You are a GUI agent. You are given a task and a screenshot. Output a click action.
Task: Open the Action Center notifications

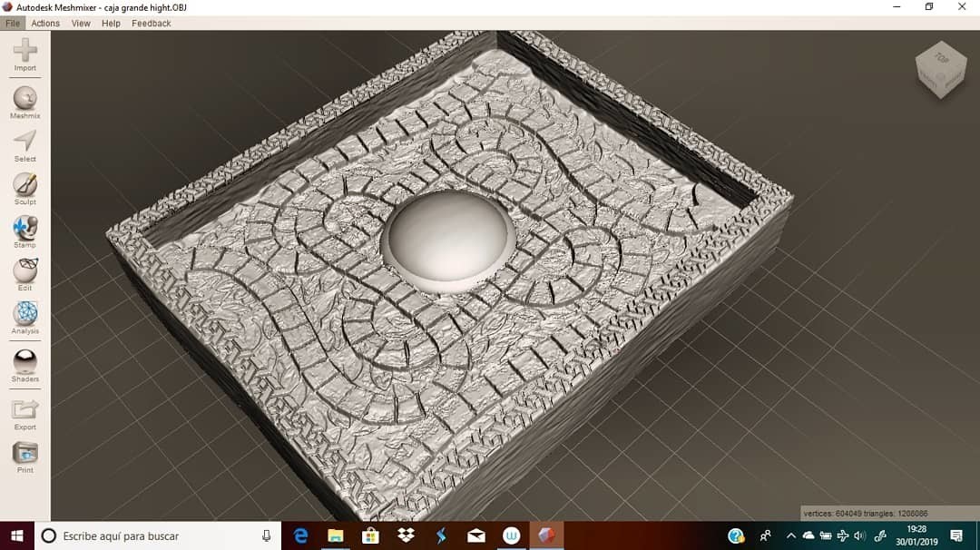click(x=956, y=535)
